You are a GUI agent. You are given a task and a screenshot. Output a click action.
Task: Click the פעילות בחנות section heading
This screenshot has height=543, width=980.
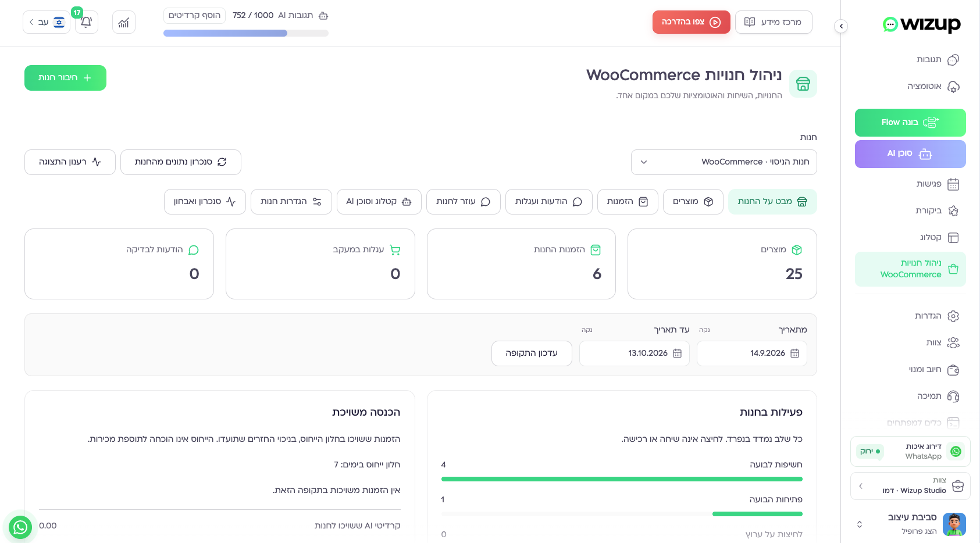(771, 413)
